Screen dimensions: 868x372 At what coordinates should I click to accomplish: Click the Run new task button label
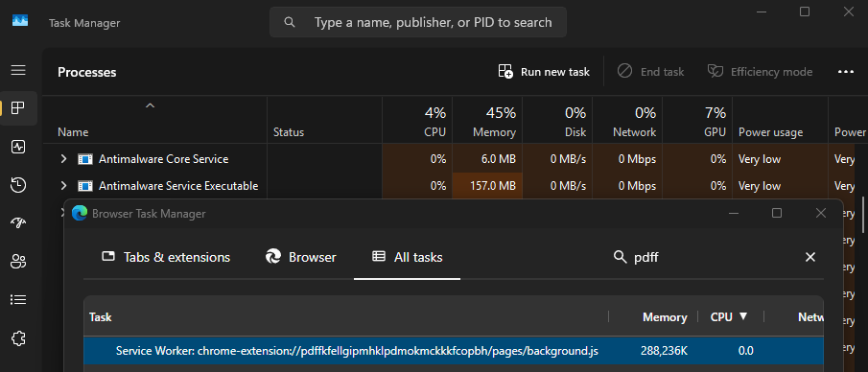click(x=555, y=72)
